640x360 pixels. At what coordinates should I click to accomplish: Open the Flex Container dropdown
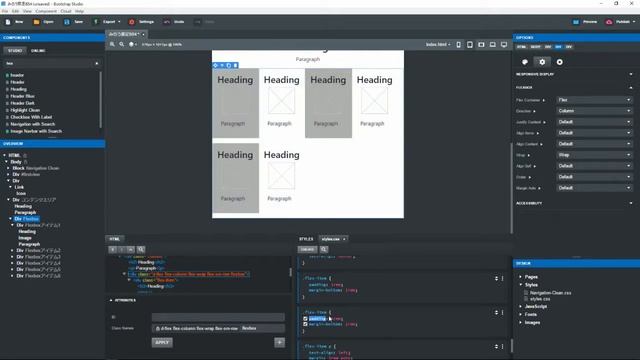pyautogui.click(x=594, y=100)
